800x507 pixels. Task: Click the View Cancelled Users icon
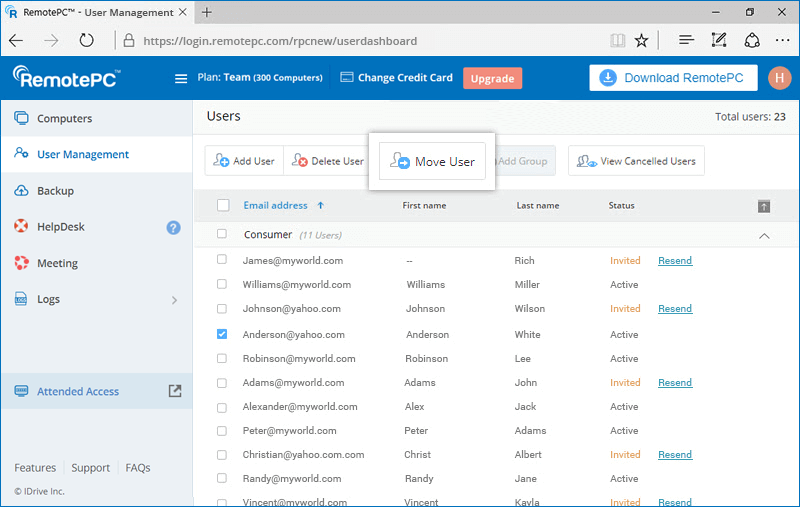point(586,161)
